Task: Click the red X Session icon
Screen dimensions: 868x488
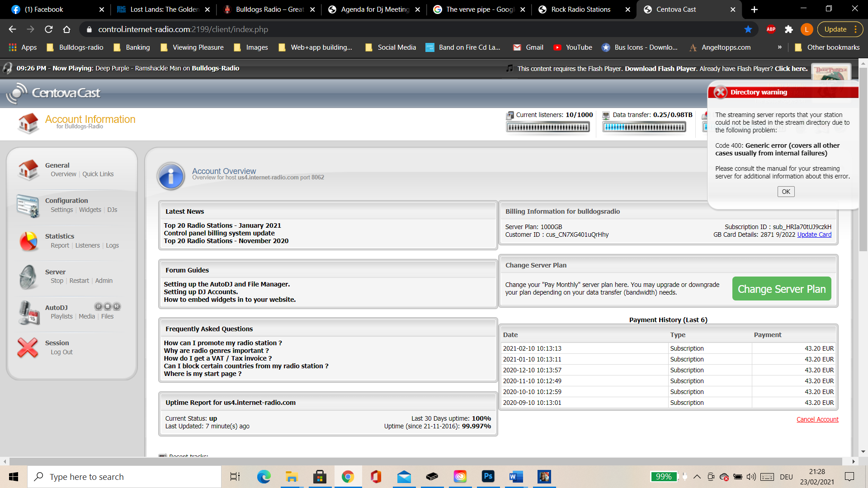Action: pos(28,347)
